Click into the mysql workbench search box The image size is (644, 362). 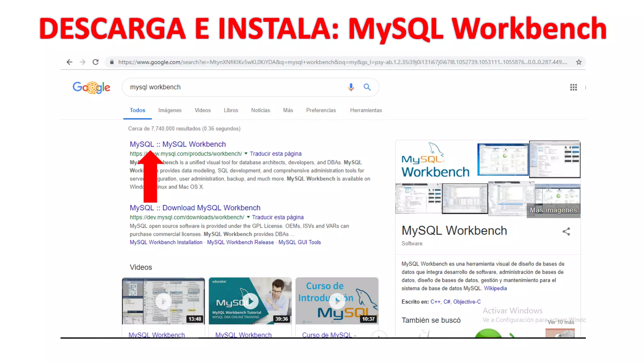233,87
